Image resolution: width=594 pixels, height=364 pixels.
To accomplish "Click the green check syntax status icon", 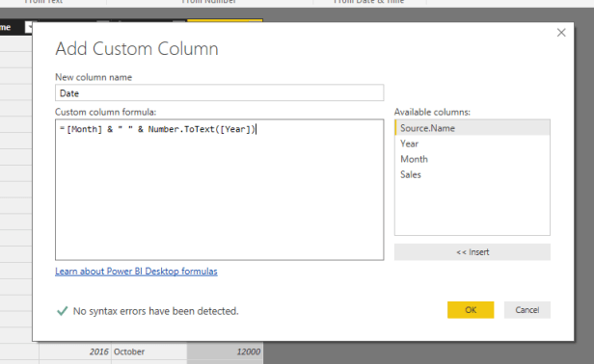I will [x=62, y=311].
